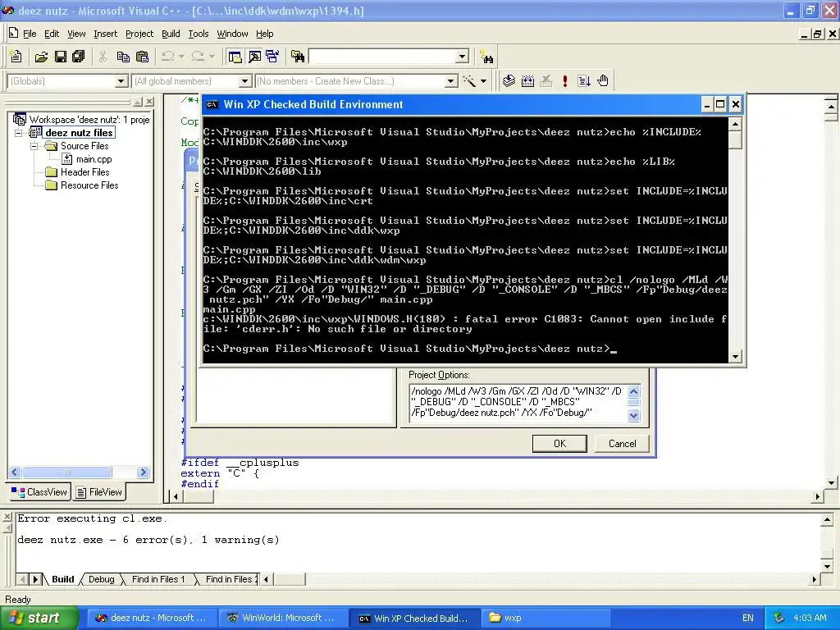Click the Redo arrow icon
This screenshot has height=630, width=840.
[x=198, y=57]
